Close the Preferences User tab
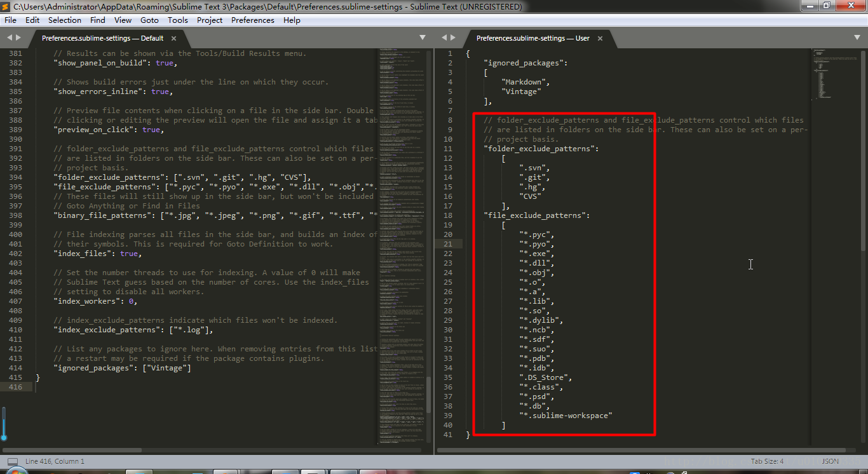This screenshot has height=474, width=868. click(x=600, y=38)
